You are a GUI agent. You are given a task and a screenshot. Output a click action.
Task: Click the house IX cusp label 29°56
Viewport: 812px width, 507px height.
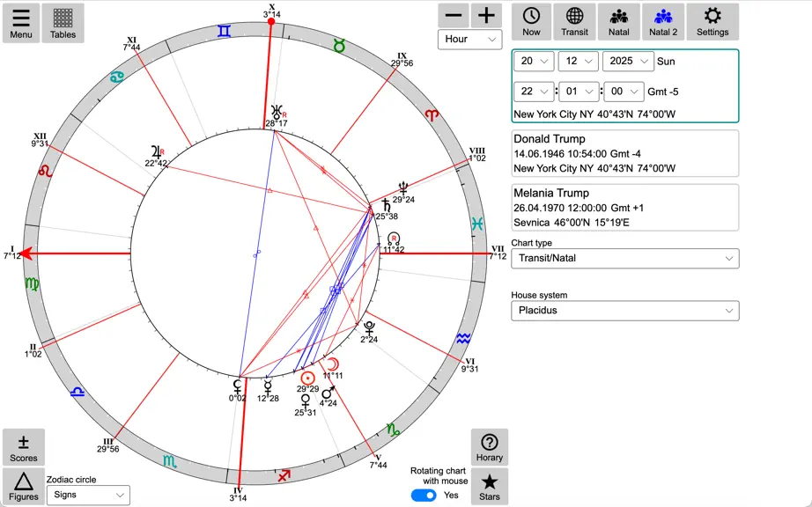click(402, 63)
